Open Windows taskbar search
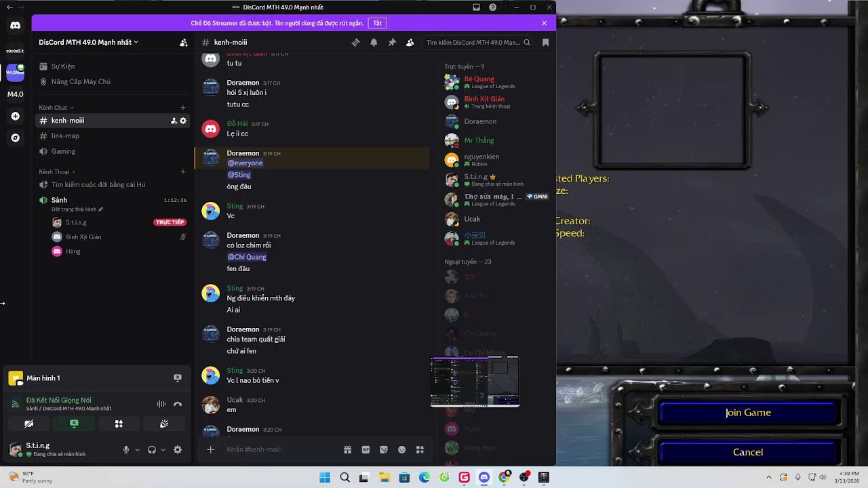This screenshot has height=488, width=868. pyautogui.click(x=344, y=477)
